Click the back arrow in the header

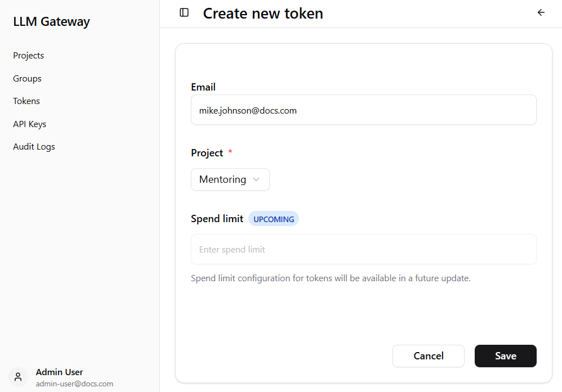click(x=541, y=12)
